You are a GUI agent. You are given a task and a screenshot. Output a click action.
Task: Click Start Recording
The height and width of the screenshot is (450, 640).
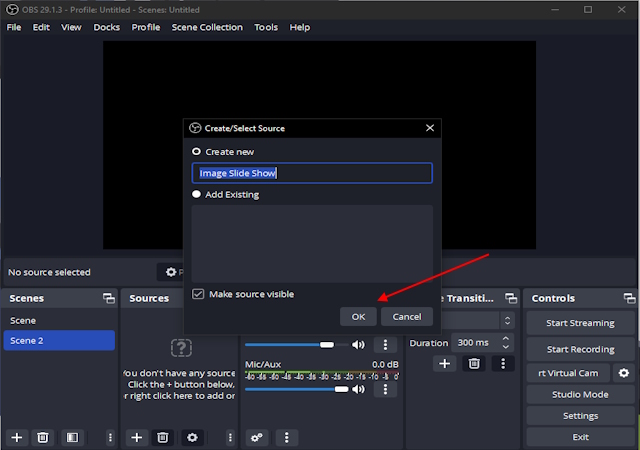click(580, 349)
